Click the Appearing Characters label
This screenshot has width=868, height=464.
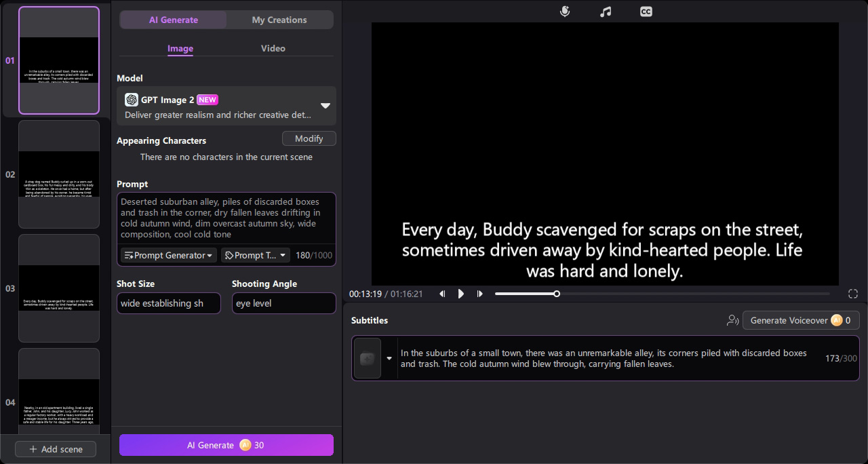click(x=161, y=140)
